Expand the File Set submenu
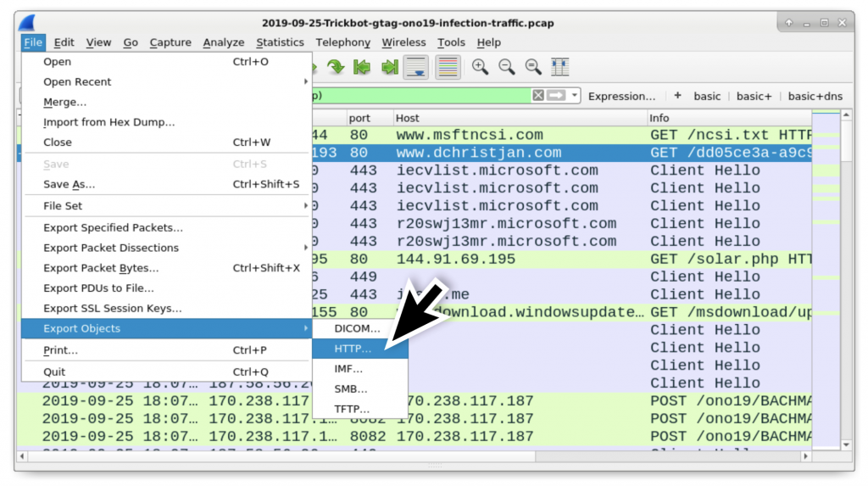This screenshot has height=486, width=868. (166, 205)
